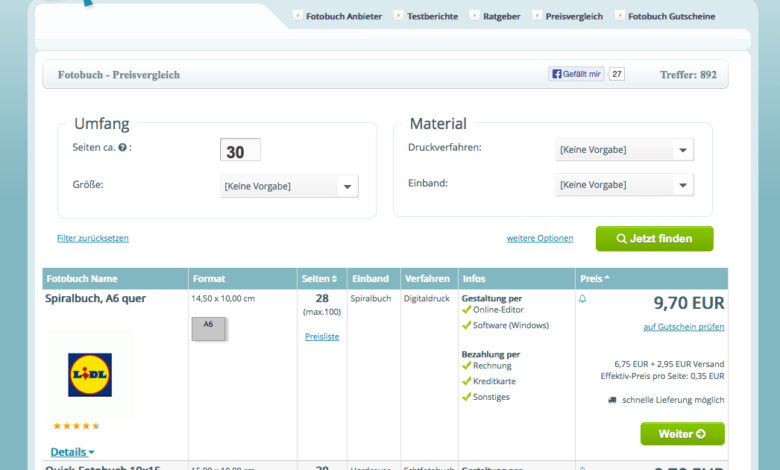The width and height of the screenshot is (780, 470).
Task: Open the Preisvergleich menu item
Action: (574, 16)
